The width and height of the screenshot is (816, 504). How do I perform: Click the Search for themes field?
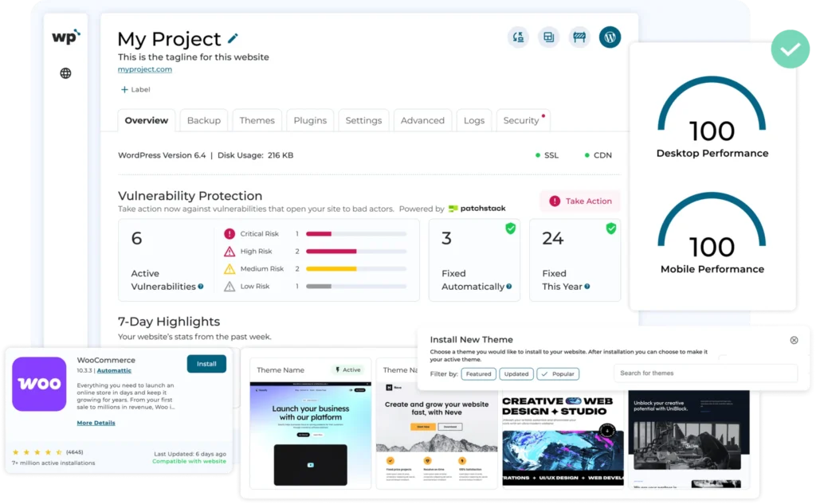point(704,373)
